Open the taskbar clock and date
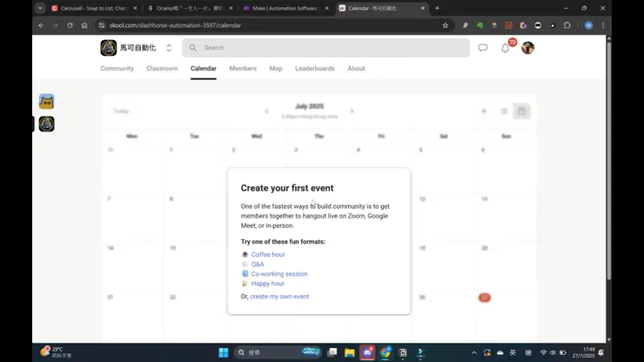The image size is (644, 362). 583,352
